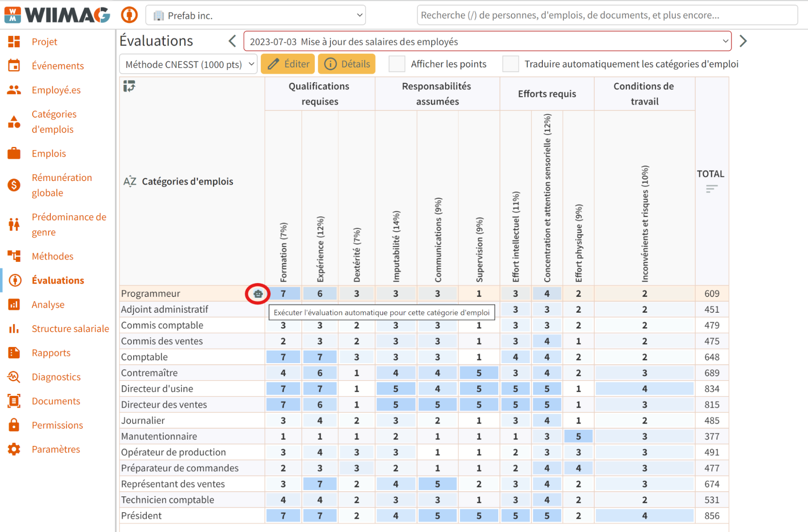Open the Rémunération globale dollar icon
Screen dimensions: 808x532
[x=14, y=185]
